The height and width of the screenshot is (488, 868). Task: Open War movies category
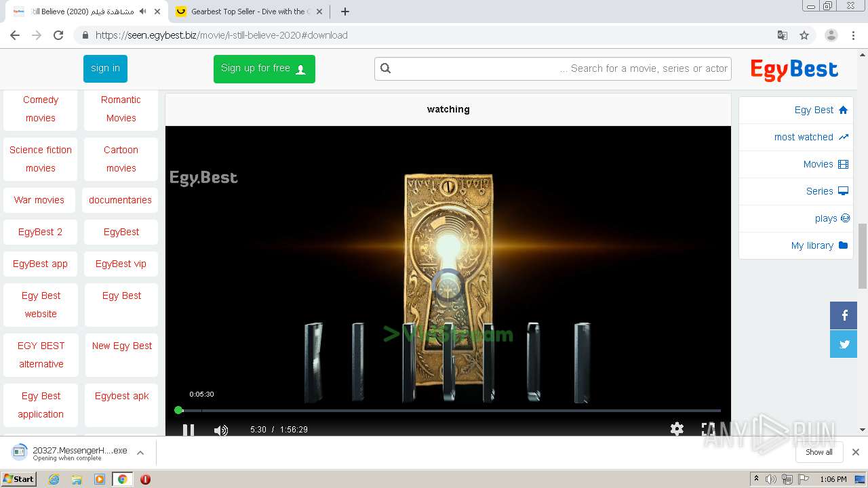39,200
